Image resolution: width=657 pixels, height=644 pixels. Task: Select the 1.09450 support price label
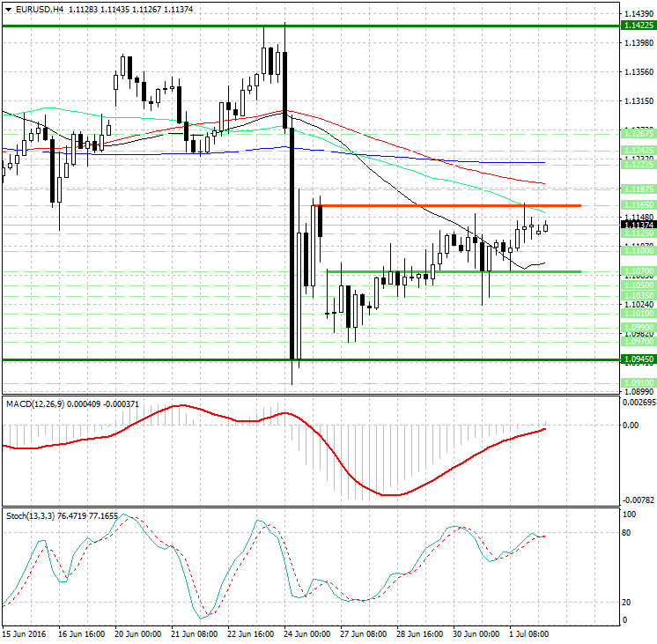click(x=639, y=359)
